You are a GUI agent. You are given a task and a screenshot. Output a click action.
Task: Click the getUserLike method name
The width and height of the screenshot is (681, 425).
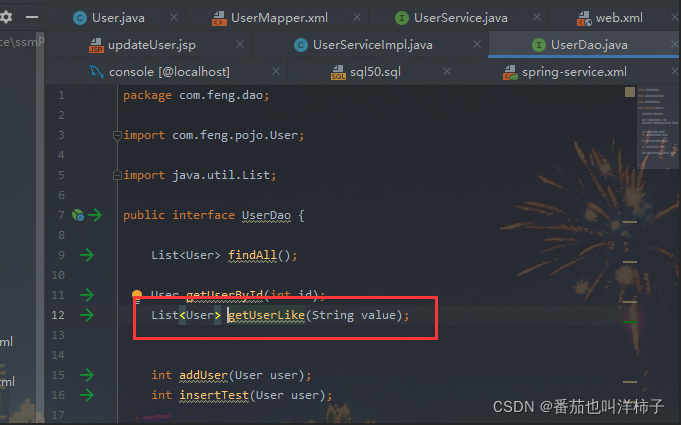tap(267, 315)
